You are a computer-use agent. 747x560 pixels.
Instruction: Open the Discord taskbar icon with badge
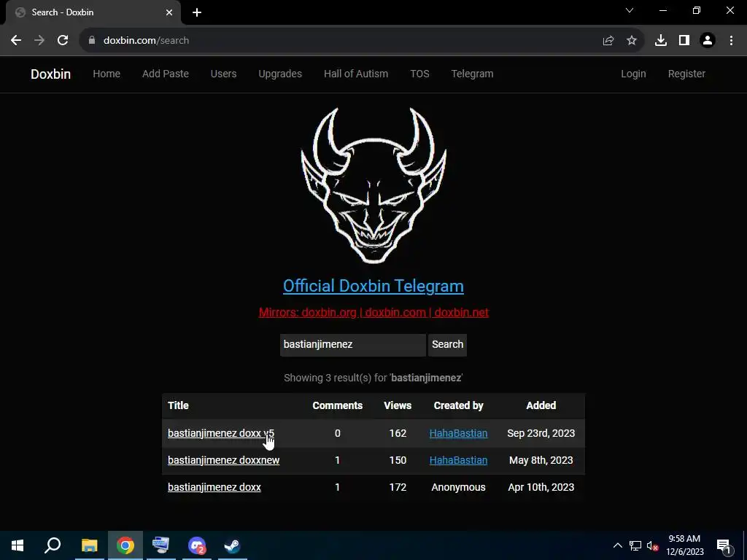tap(197, 545)
